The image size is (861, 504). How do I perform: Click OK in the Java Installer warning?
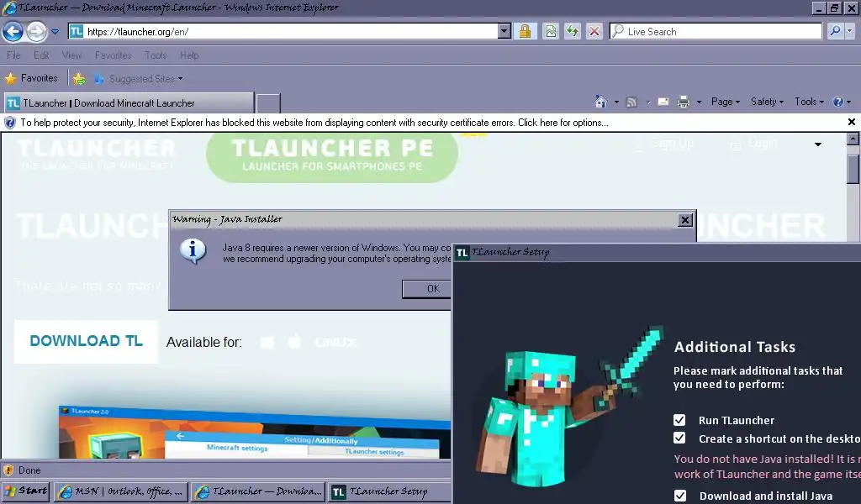click(x=426, y=289)
